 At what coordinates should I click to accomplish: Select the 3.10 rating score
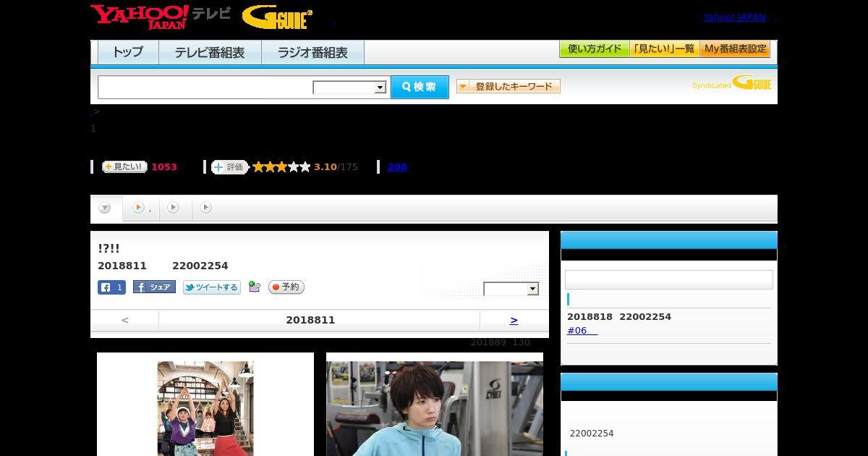325,167
